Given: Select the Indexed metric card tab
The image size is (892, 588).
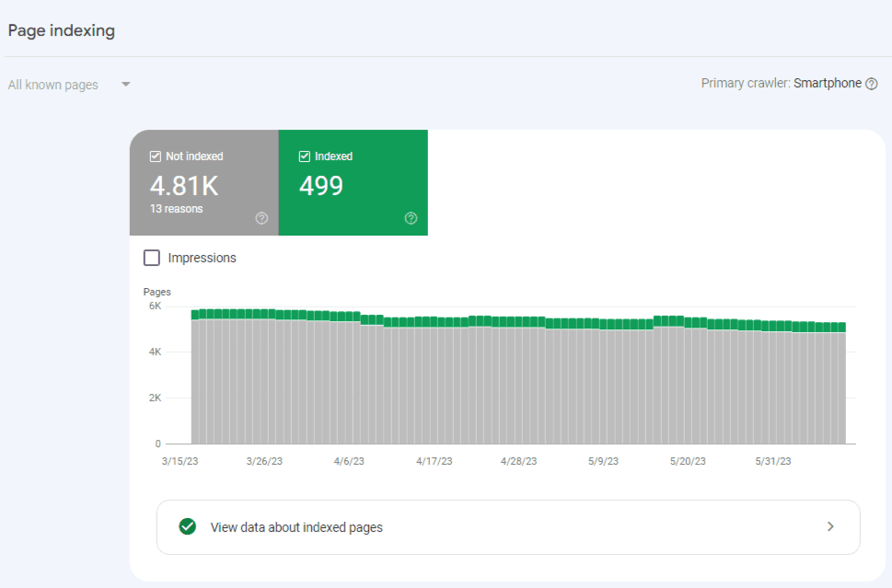Looking at the screenshot, I should [x=353, y=183].
